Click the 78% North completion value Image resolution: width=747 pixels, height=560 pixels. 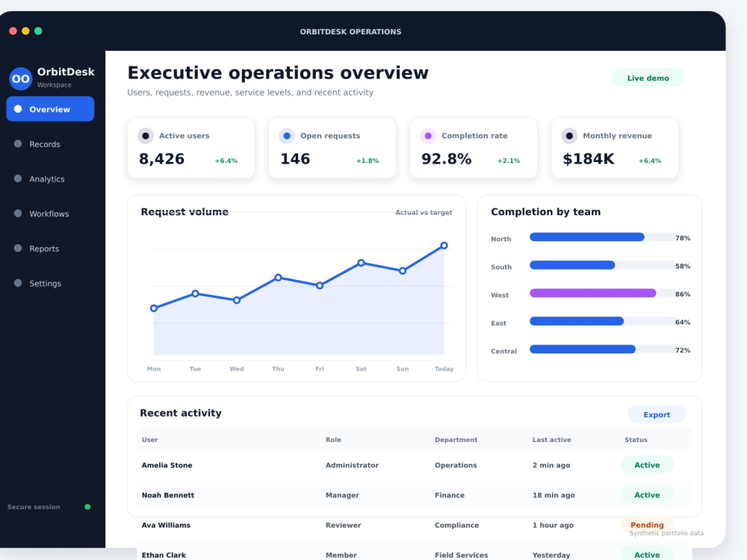tap(683, 238)
